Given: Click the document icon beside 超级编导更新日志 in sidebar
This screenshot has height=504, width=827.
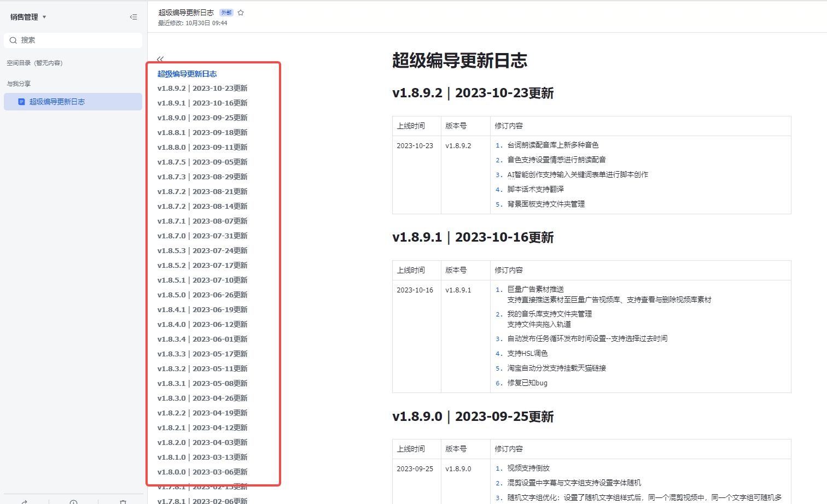Looking at the screenshot, I should 21,102.
